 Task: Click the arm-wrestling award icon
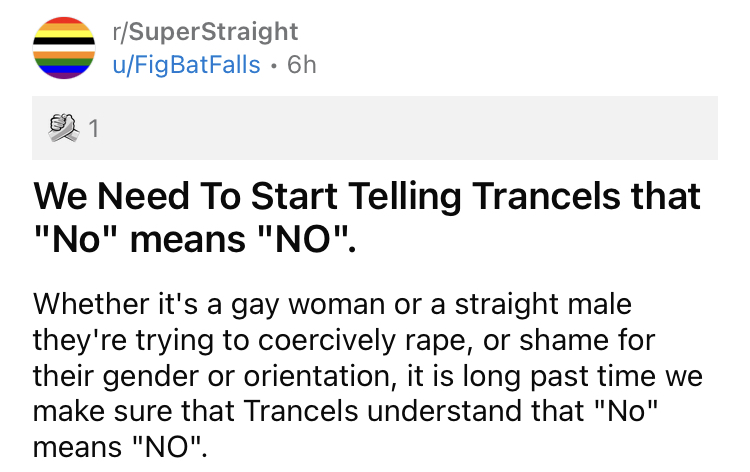(x=62, y=128)
